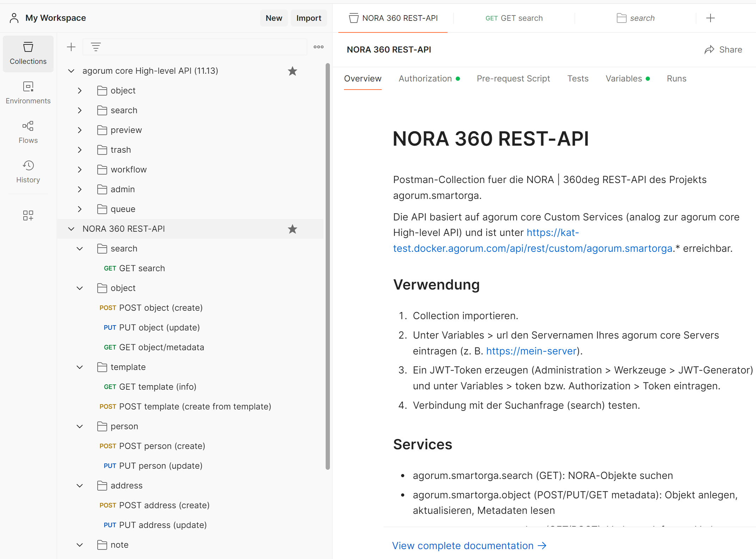Viewport: 756px width, 559px height.
Task: Open View complete documentation link
Action: click(469, 546)
